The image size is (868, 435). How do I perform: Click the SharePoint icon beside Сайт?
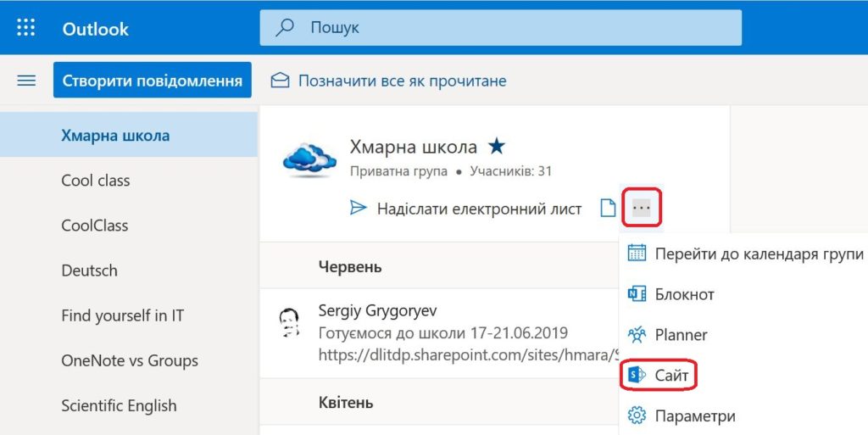(x=637, y=376)
